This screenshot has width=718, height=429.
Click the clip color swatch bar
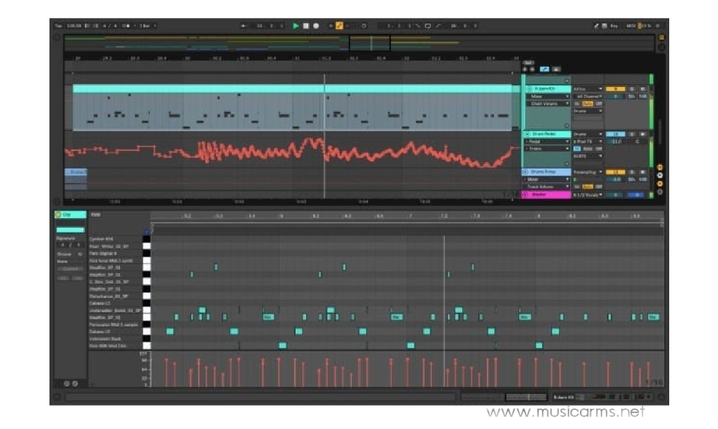(70, 230)
